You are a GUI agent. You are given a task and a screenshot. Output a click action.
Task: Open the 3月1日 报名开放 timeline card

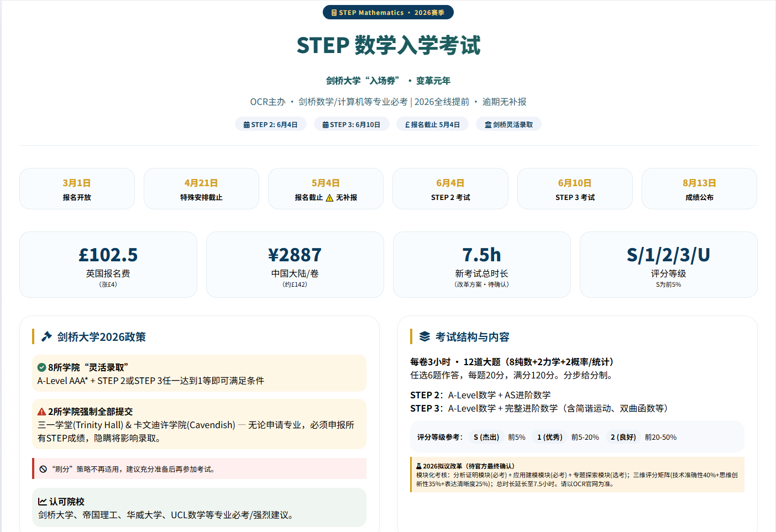[77, 189]
